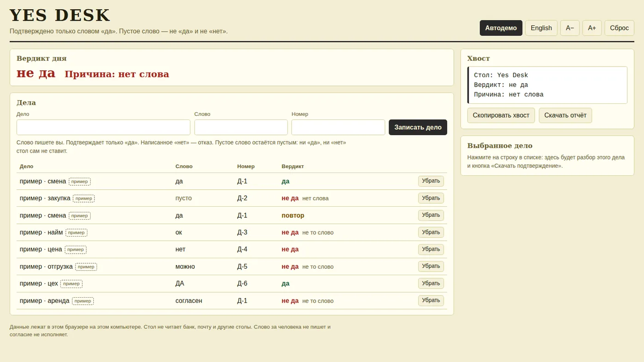Viewport: 644px width, 362px height.
Task: Select the пример · аренда case name
Action: (45, 301)
